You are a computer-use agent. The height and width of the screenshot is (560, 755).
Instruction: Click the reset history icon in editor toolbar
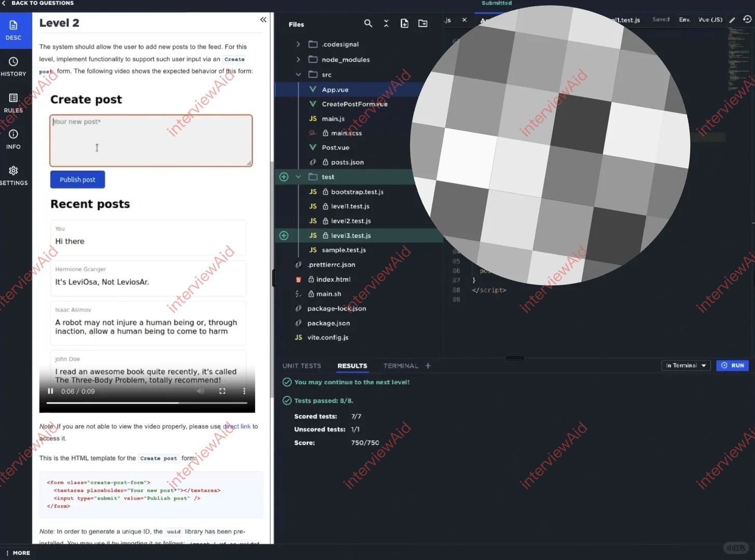pos(747,19)
